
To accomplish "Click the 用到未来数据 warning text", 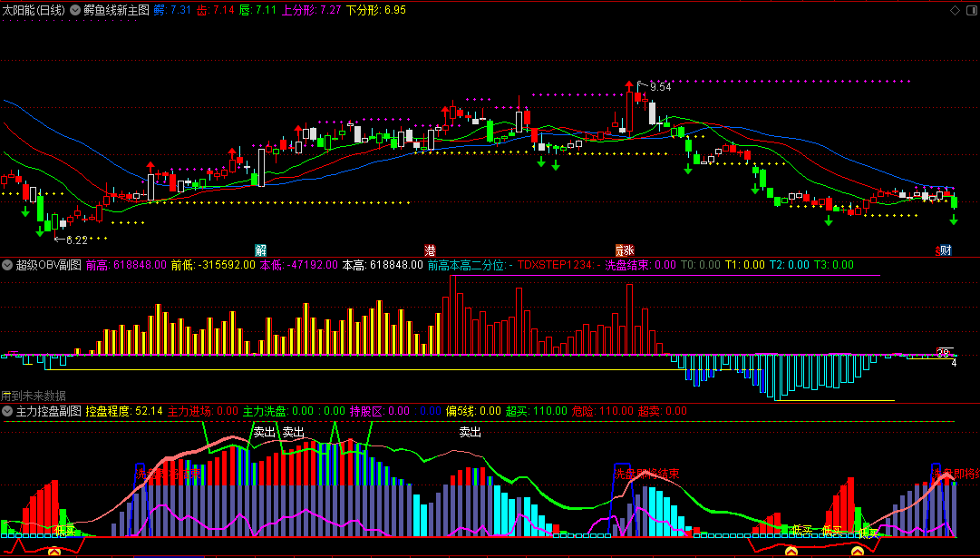I will pyautogui.click(x=34, y=396).
